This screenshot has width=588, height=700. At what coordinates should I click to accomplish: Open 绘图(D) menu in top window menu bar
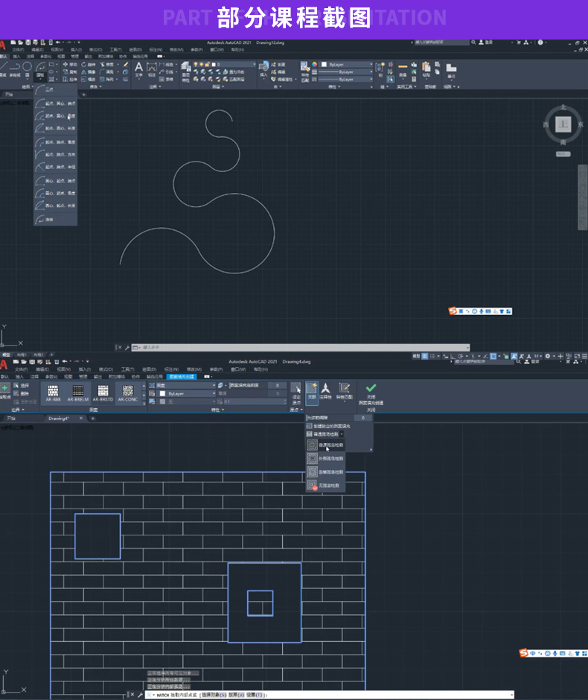point(135,50)
